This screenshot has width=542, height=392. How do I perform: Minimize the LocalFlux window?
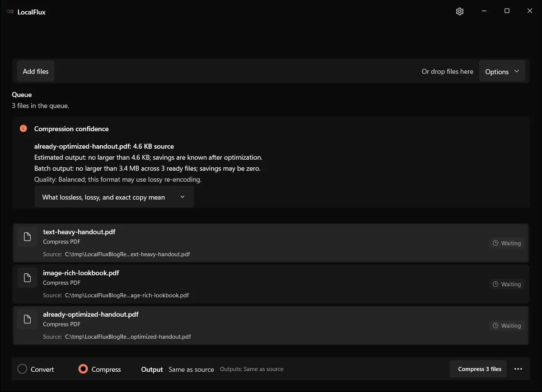click(484, 11)
